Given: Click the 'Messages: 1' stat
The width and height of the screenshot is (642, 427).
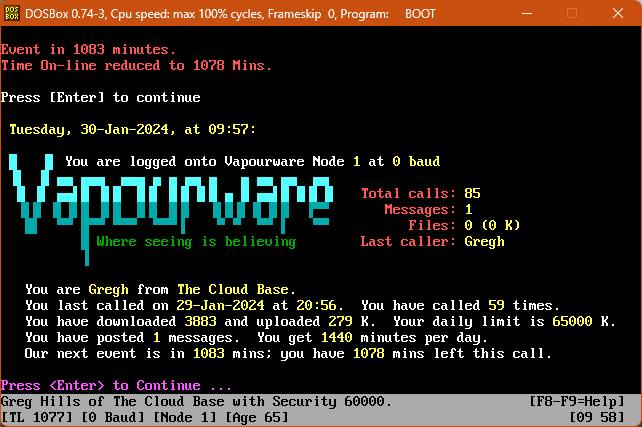Looking at the screenshot, I should [428, 209].
